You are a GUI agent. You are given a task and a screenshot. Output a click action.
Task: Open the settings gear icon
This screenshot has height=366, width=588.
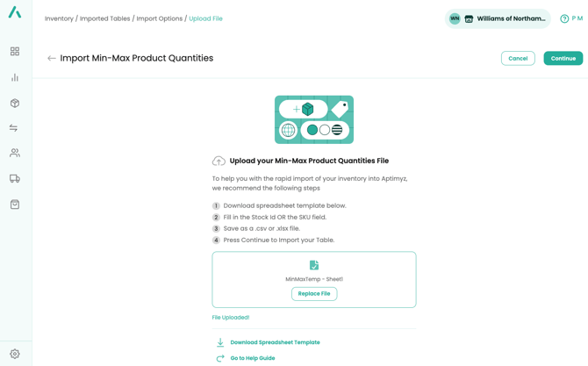15,354
